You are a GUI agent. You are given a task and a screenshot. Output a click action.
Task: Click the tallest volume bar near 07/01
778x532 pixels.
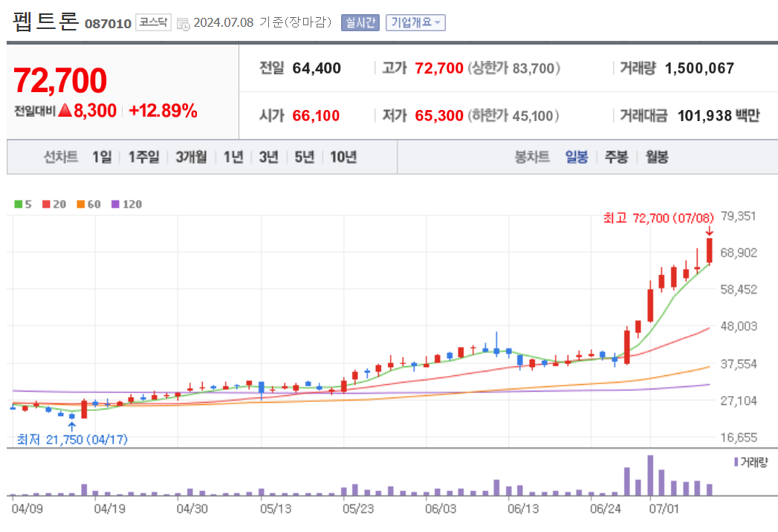tap(650, 476)
